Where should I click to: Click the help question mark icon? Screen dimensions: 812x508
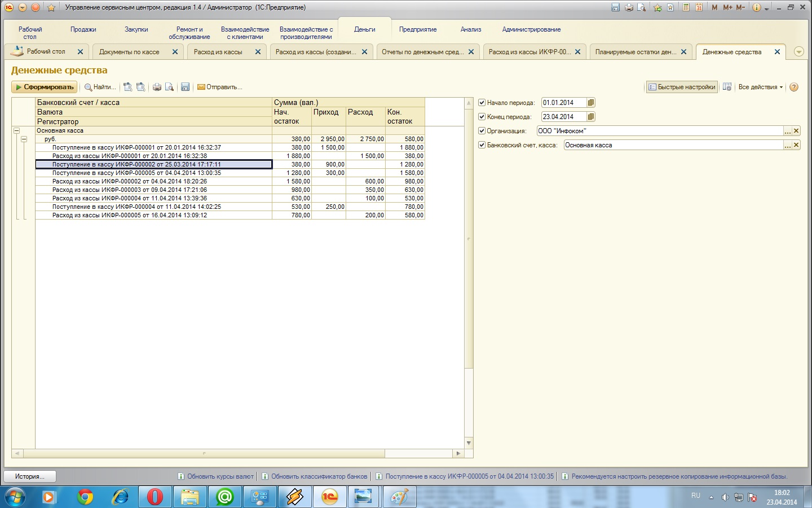pos(794,87)
